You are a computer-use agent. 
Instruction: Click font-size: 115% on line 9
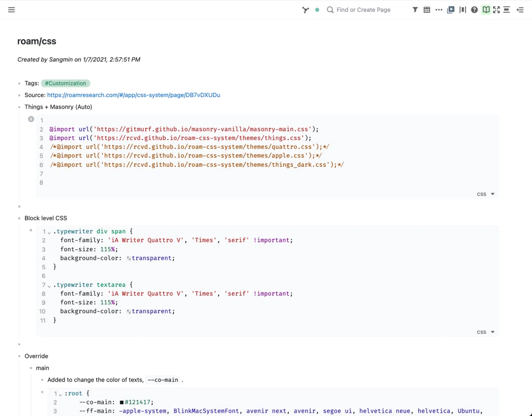[x=89, y=302]
